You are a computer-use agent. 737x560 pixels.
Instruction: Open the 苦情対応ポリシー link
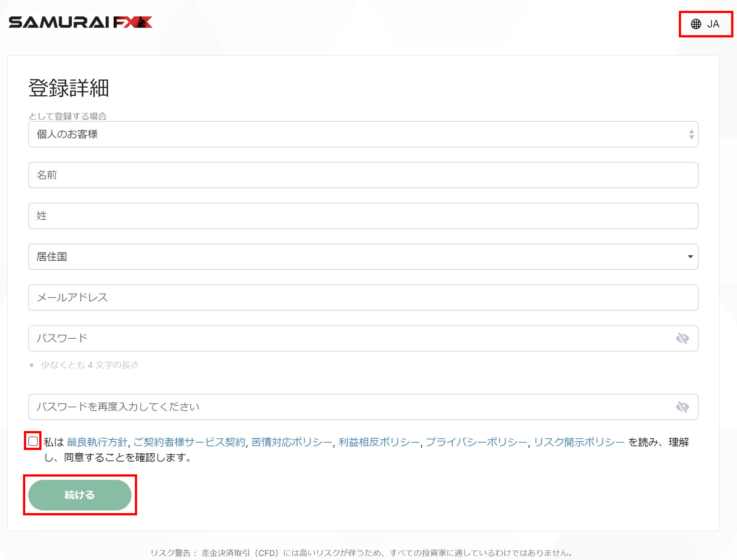point(291,442)
